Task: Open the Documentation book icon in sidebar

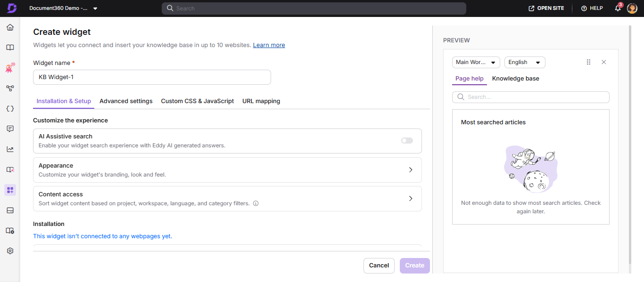Action: point(10,48)
